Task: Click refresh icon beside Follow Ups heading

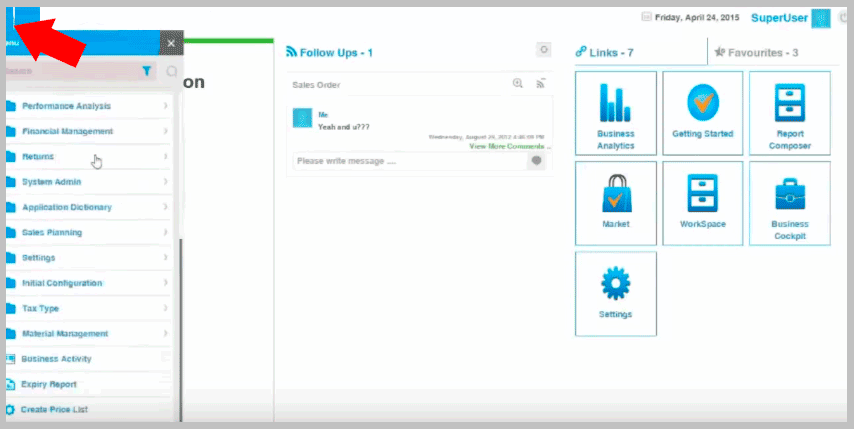Action: coord(544,50)
